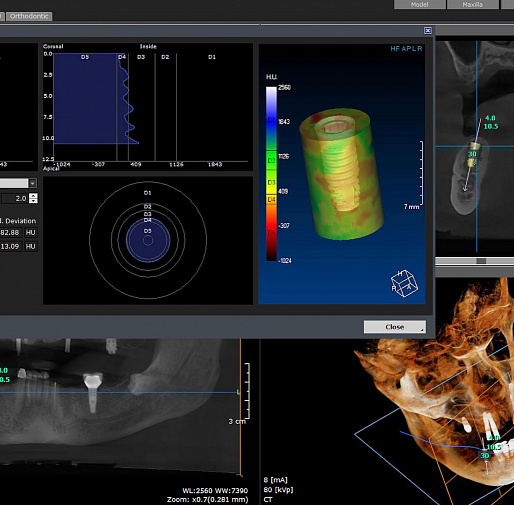Select the D5 blue circle in the radial chart
The image size is (514, 505).
148,240
